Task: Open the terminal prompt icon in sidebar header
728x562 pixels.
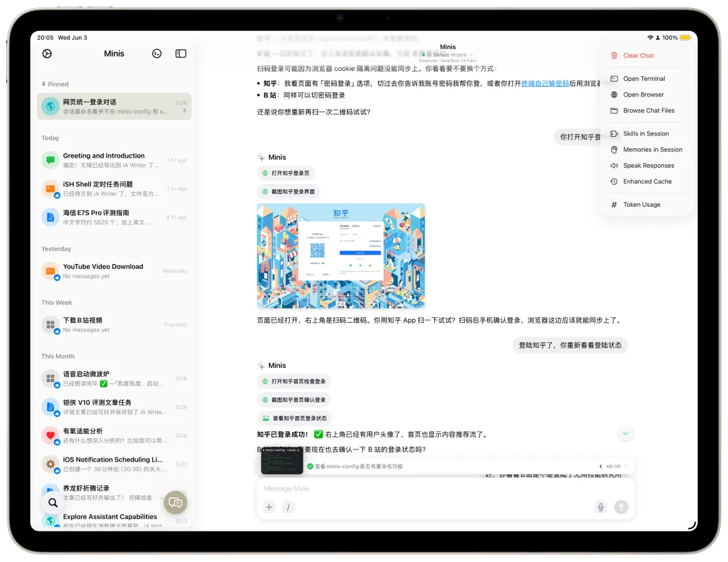Action: point(157,54)
